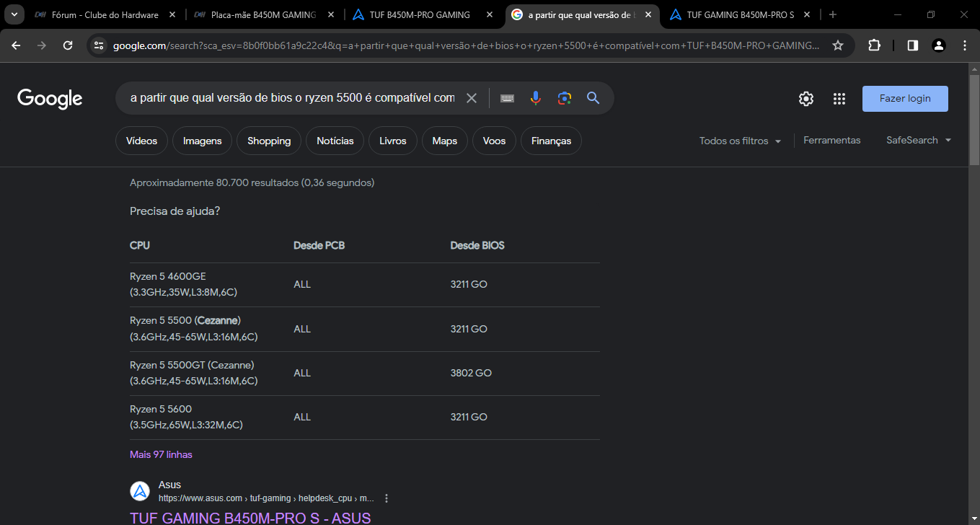Screen dimensions: 980x525
Task: Open Google quick settings gear
Action: (806, 99)
